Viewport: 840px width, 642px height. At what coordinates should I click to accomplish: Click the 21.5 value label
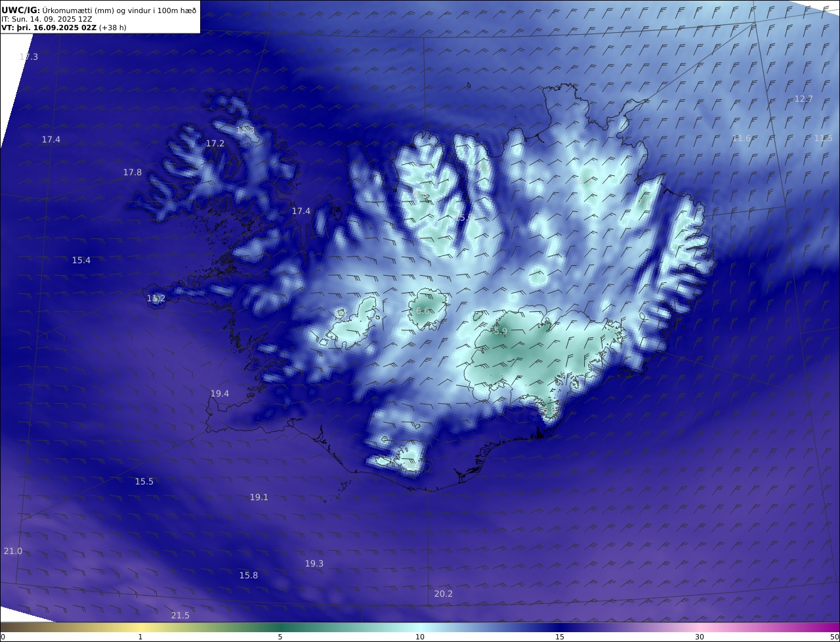point(180,615)
